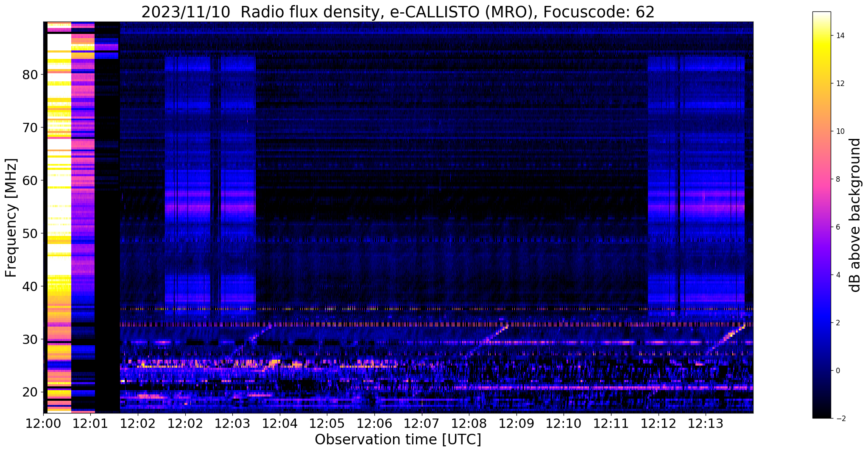Click the 50 MHz frequency tick label

click(30, 233)
